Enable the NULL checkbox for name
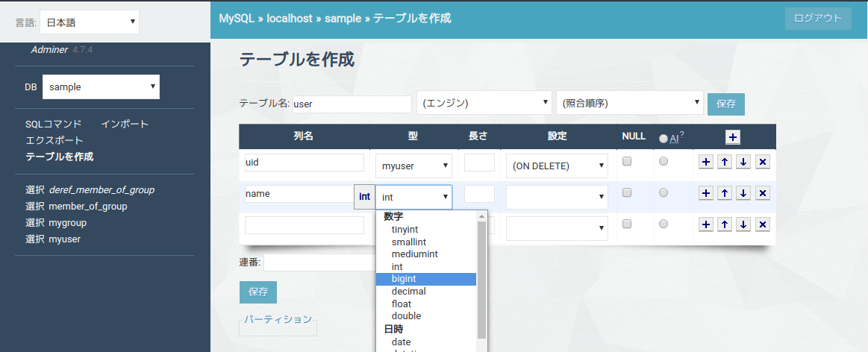868x352 pixels. (x=628, y=192)
